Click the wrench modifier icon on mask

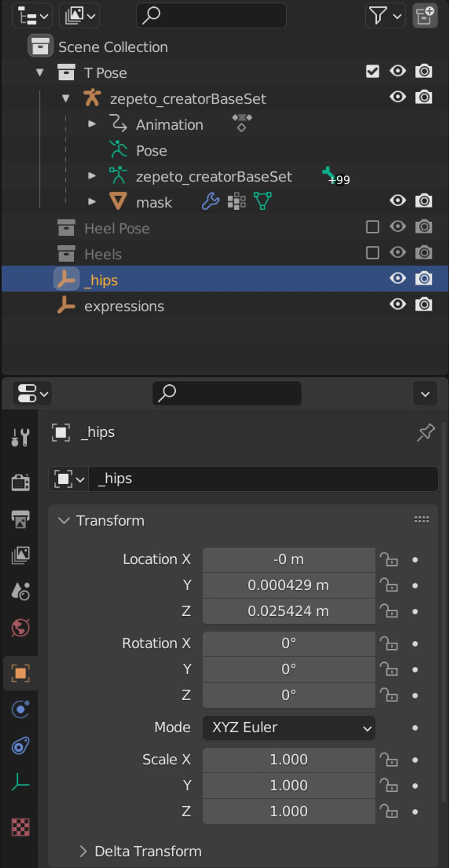[210, 201]
